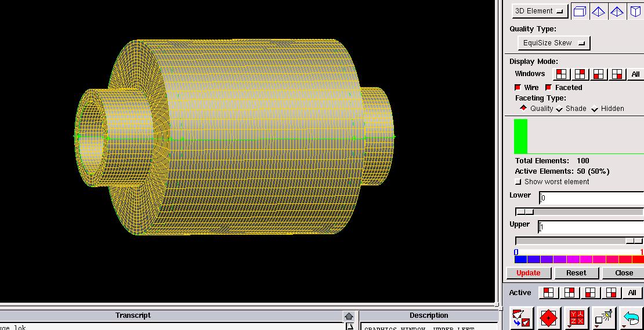Open the EquiSize Skew quality type dropdown
The width and height of the screenshot is (644, 330).
pyautogui.click(x=553, y=43)
